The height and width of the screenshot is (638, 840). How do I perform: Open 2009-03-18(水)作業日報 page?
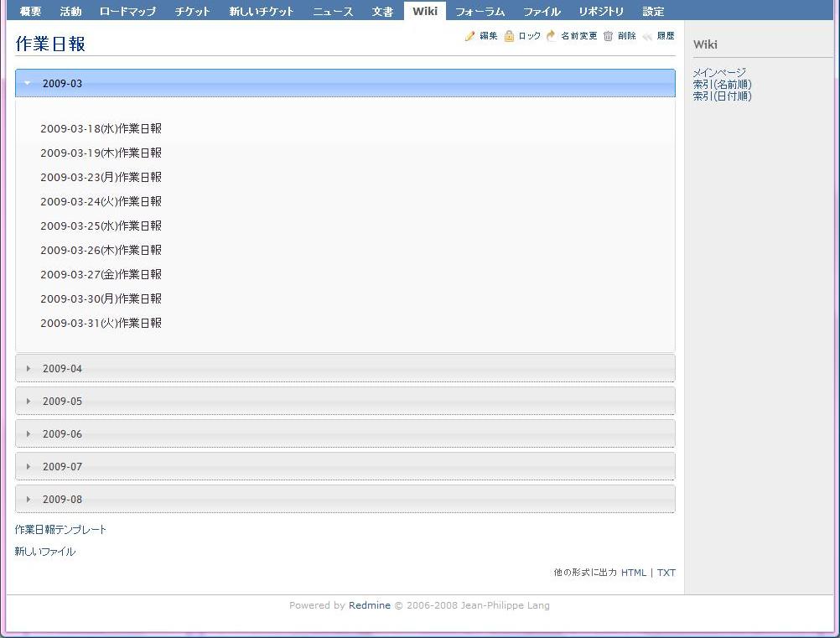[x=101, y=128]
